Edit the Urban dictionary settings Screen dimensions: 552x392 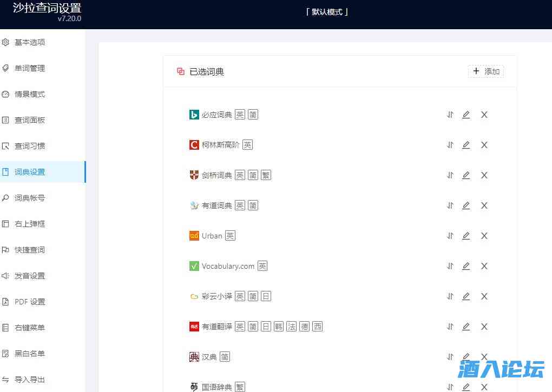click(x=466, y=236)
